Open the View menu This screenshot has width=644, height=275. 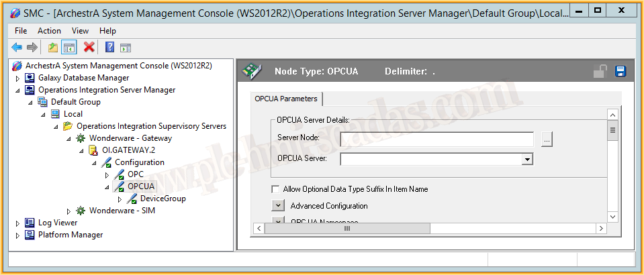tap(80, 31)
